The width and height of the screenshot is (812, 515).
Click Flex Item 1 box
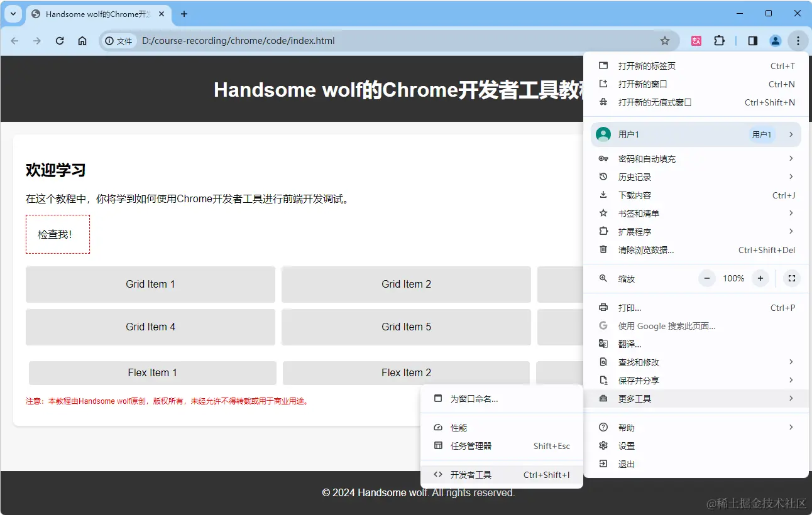coord(153,373)
